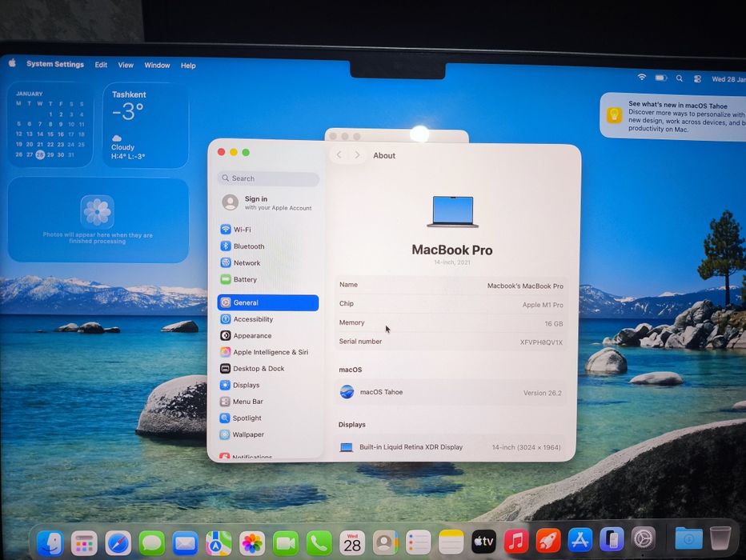Click the Wi-Fi status icon in menu bar
This screenshot has height=560, width=746.
(642, 77)
